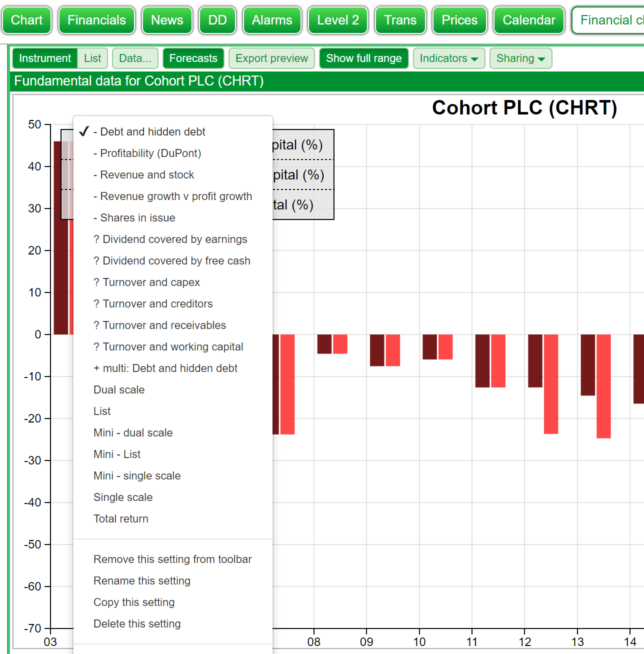This screenshot has width=644, height=654.
Task: Choose multi: Debt and hidden debt
Action: 173,368
